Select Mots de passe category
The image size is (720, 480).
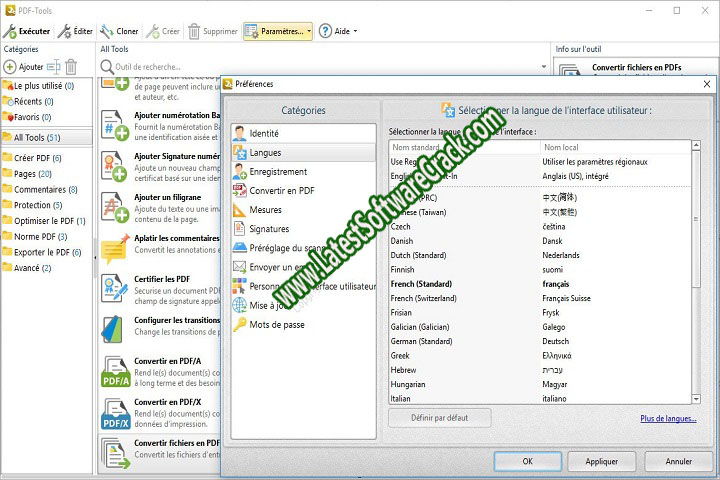coord(303,325)
